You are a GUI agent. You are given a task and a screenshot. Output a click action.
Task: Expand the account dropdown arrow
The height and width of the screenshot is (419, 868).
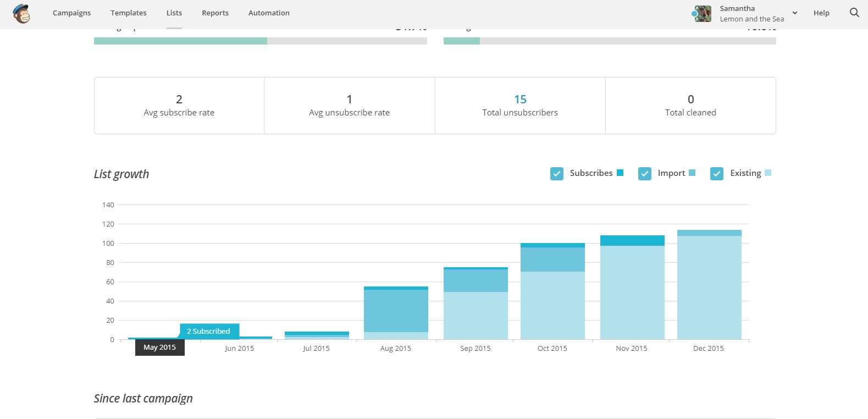pos(795,13)
